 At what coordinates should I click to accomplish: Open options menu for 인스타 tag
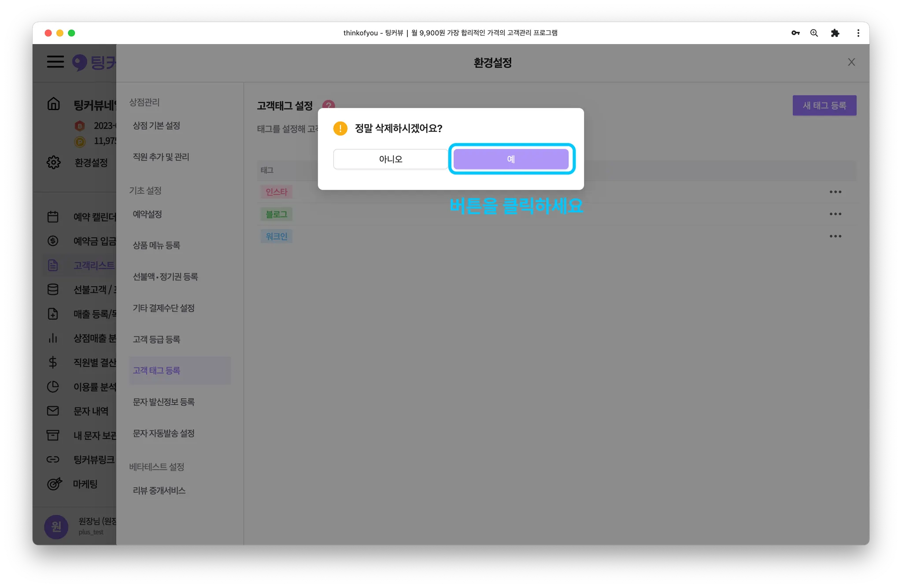(835, 192)
